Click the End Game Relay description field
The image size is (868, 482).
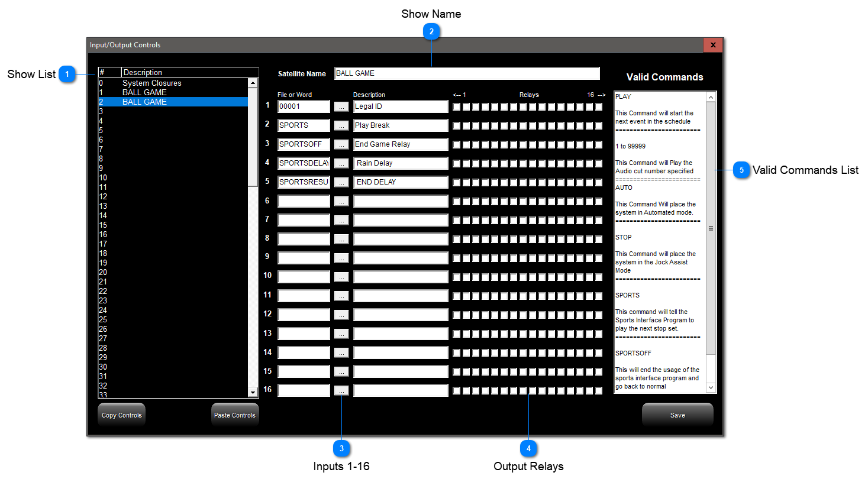[401, 144]
